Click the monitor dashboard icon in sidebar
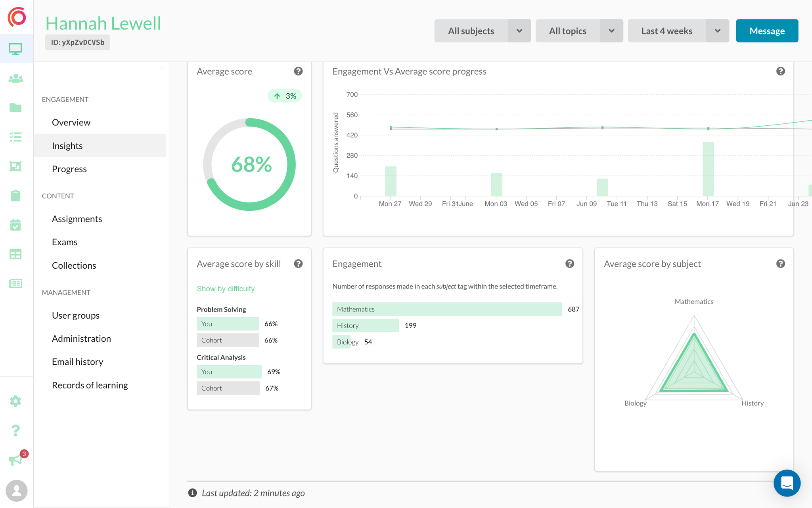The height and width of the screenshot is (508, 812). click(15, 49)
